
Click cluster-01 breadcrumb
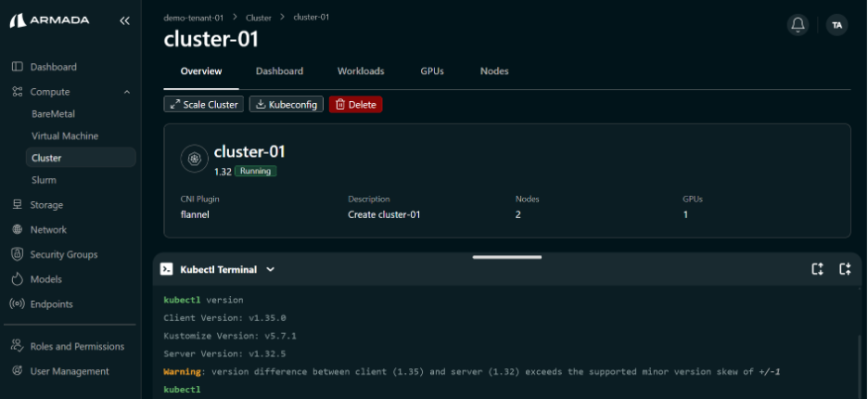point(311,18)
